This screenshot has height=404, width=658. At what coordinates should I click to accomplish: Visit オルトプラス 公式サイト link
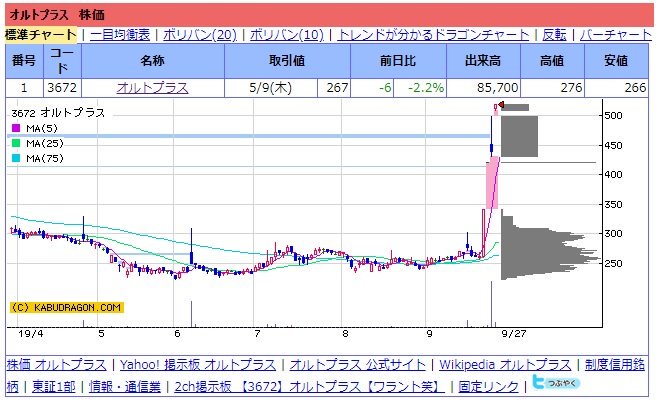coord(358,365)
